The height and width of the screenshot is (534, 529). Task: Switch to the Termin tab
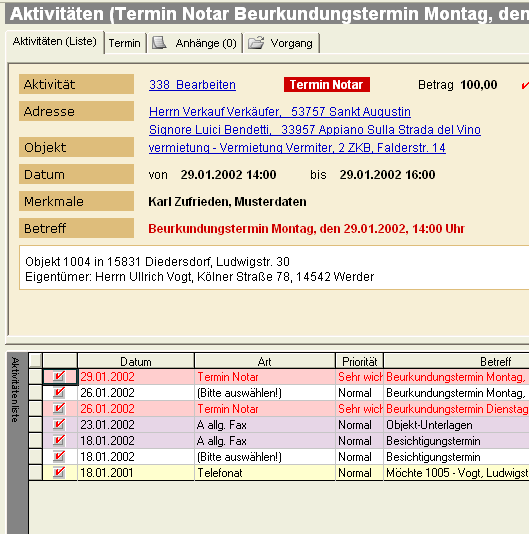[x=125, y=43]
